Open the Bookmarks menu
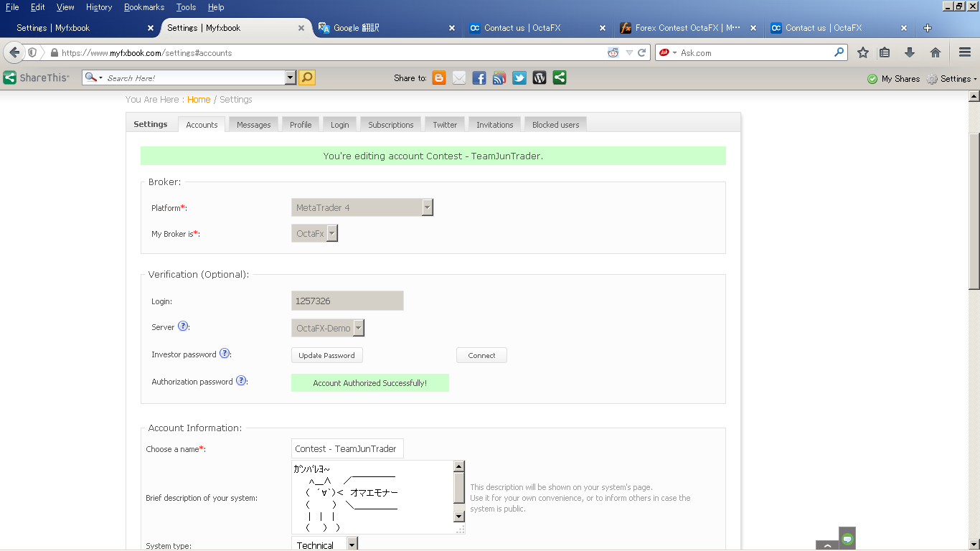 click(x=143, y=7)
